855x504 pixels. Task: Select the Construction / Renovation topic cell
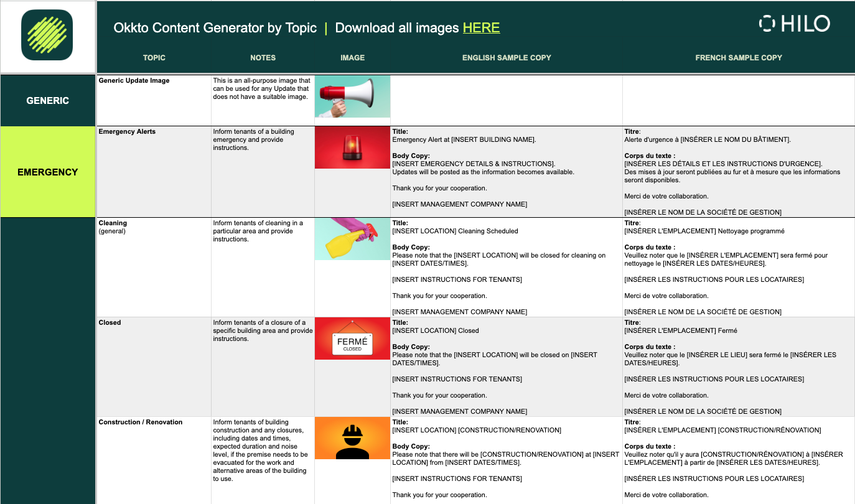[x=154, y=460]
